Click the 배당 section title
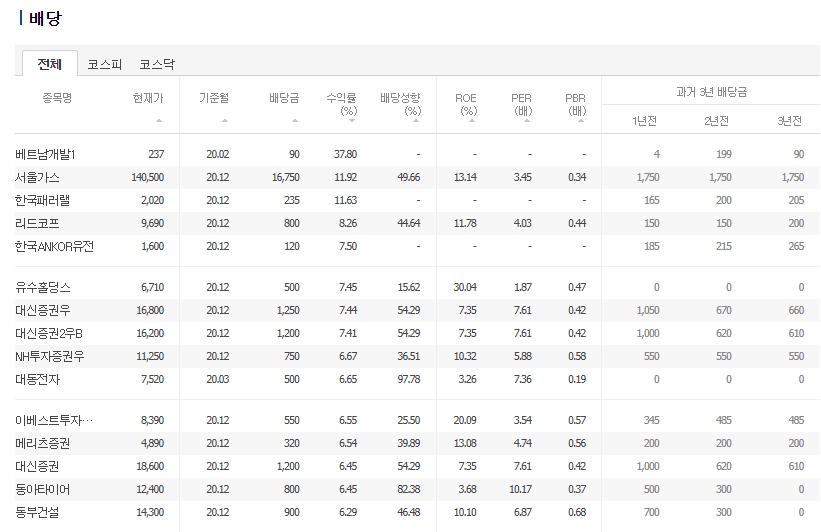The height and width of the screenshot is (532, 821). pos(45,18)
